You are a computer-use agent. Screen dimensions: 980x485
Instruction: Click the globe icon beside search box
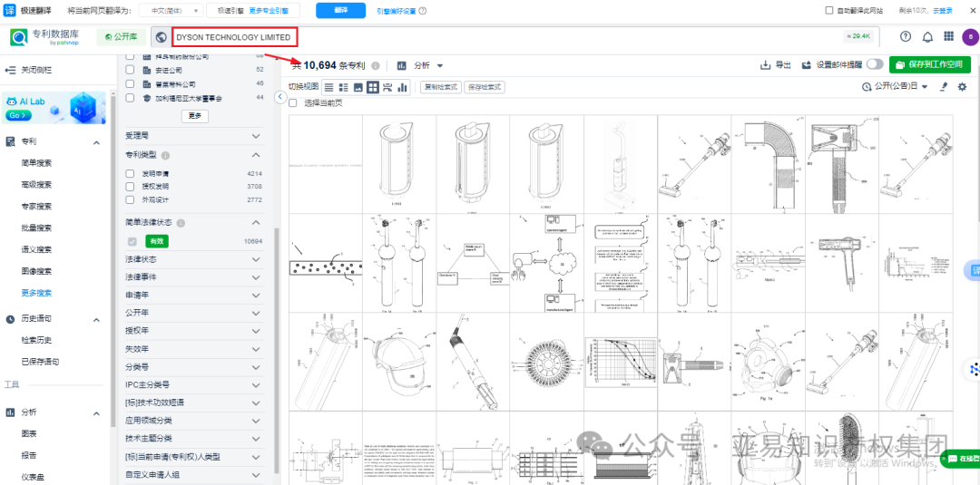click(162, 37)
